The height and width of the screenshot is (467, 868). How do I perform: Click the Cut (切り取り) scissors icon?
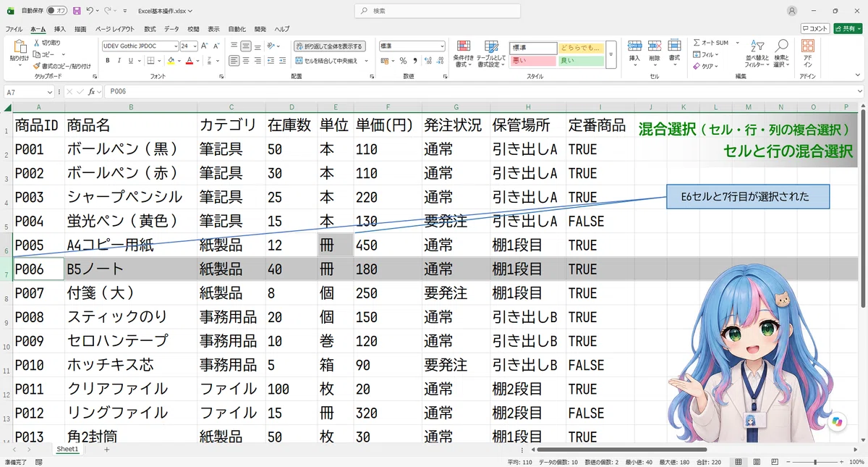[37, 43]
